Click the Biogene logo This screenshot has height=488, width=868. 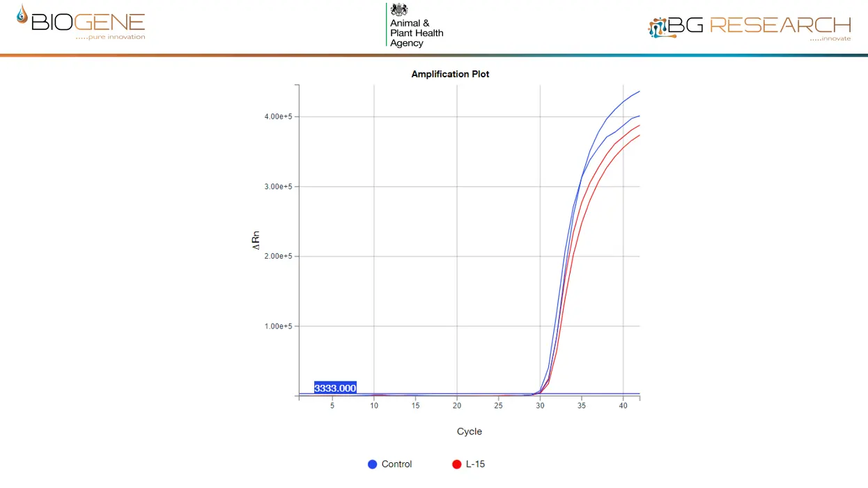tap(80, 21)
